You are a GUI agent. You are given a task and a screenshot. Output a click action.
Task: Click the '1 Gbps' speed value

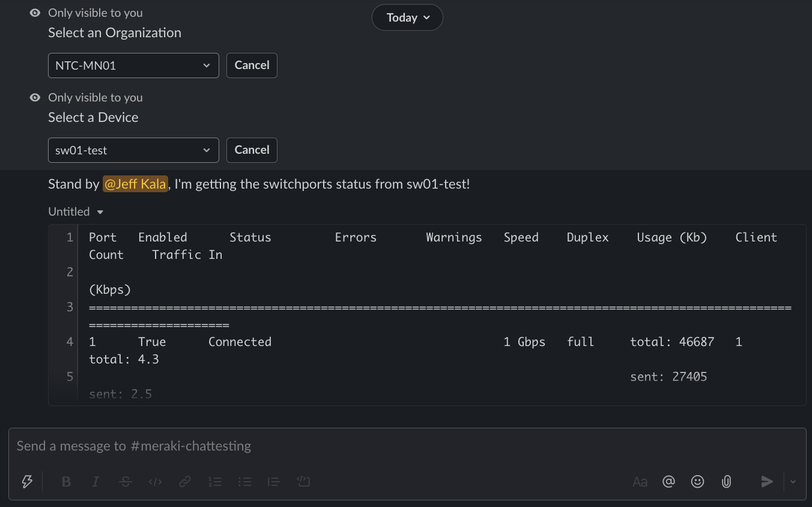pyautogui.click(x=524, y=342)
